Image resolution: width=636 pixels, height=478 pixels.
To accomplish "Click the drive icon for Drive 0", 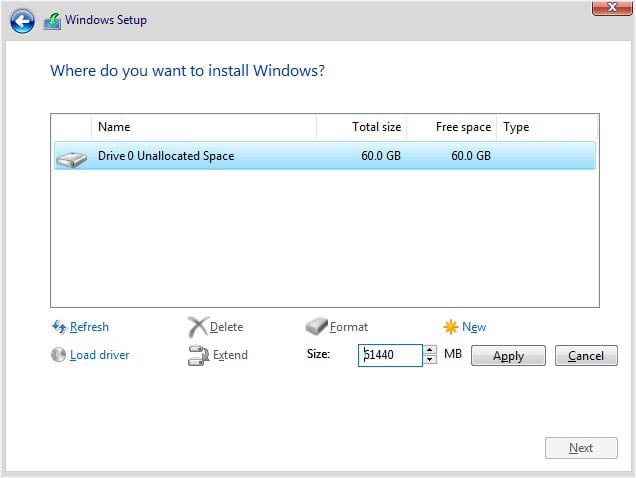I will click(x=71, y=159).
